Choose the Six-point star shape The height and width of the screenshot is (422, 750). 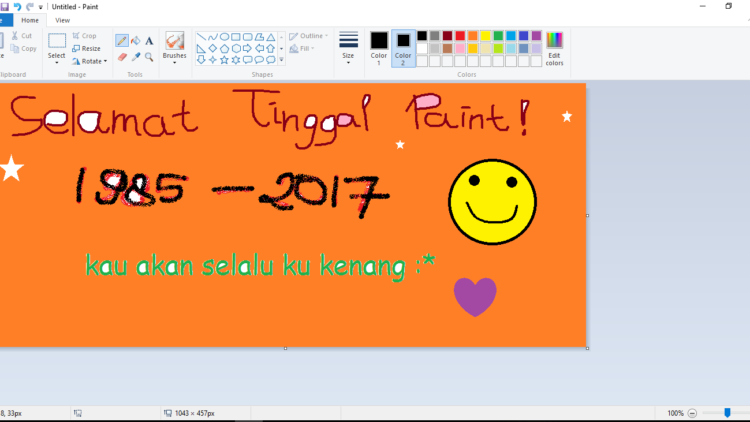tap(236, 60)
